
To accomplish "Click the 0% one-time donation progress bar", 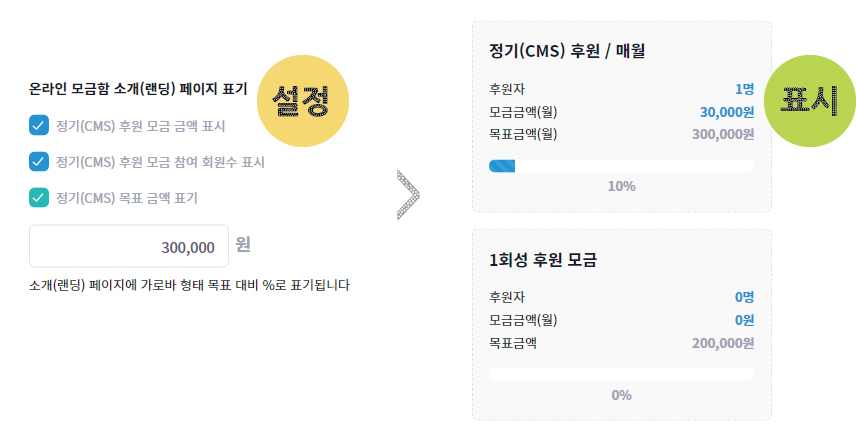I will pyautogui.click(x=621, y=375).
